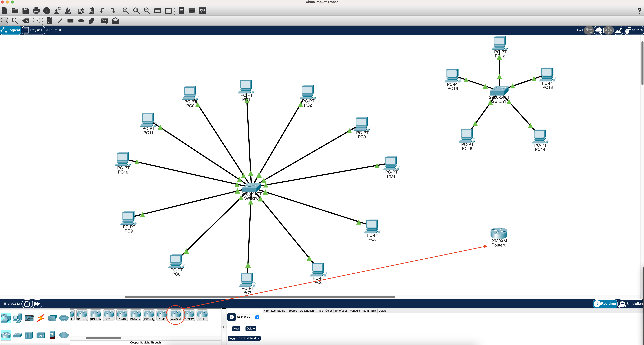
Task: Undo the last action
Action: pyautogui.click(x=102, y=11)
